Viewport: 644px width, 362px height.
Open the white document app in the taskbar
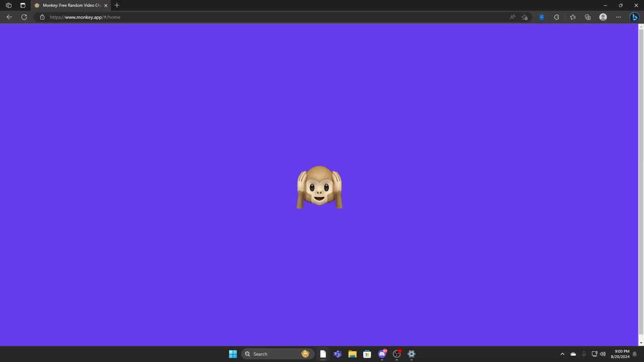pyautogui.click(x=323, y=354)
